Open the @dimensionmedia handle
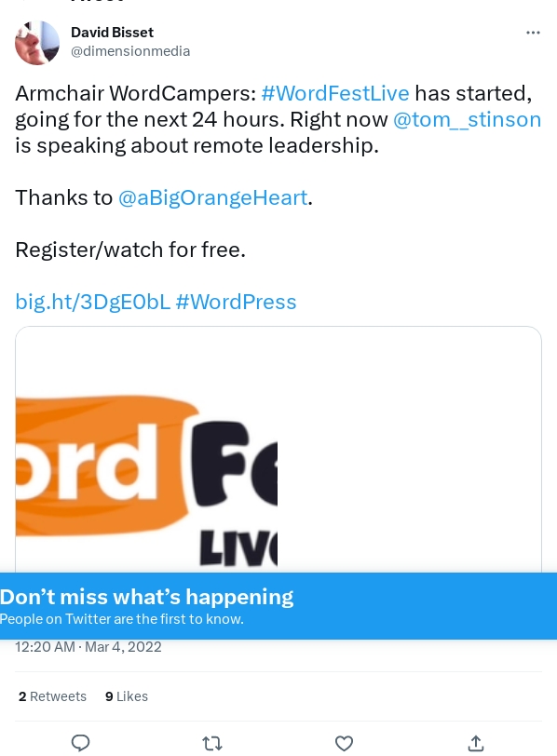 (130, 51)
